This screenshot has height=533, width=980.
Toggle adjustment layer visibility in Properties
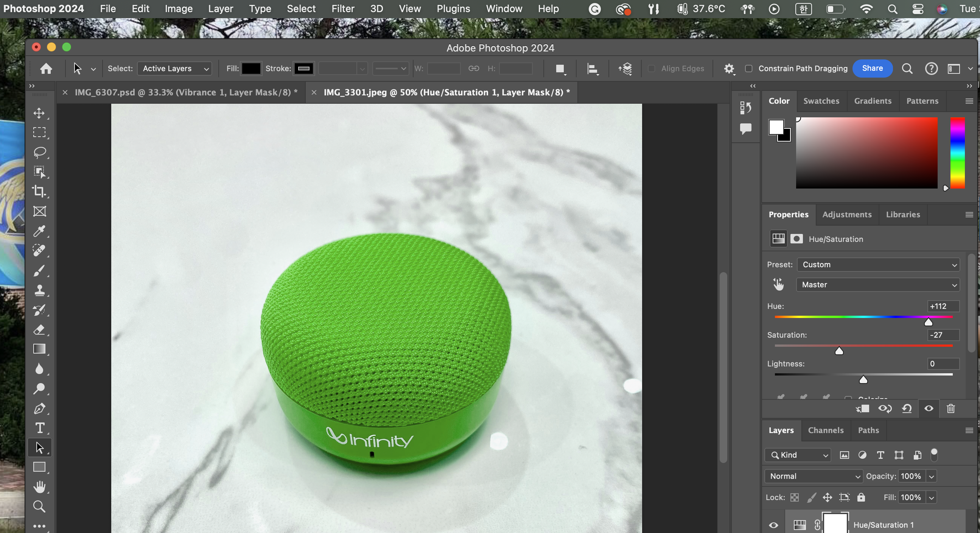(x=929, y=408)
